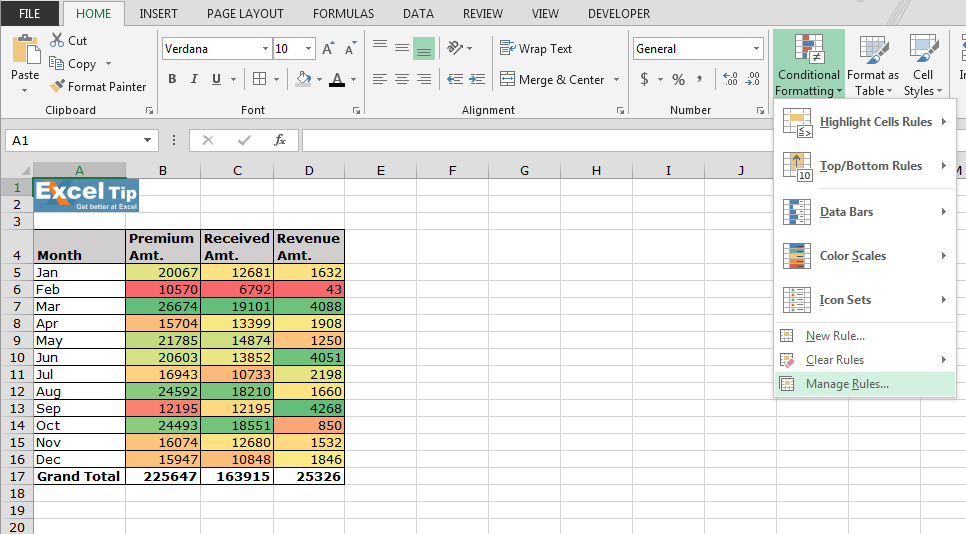
Task: Open the Alignment dialog launcher
Action: 620,110
